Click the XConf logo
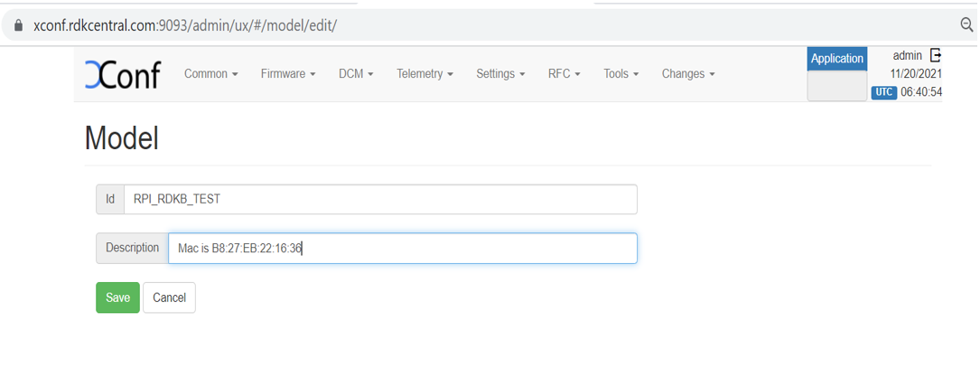The height and width of the screenshot is (378, 980). 122,74
